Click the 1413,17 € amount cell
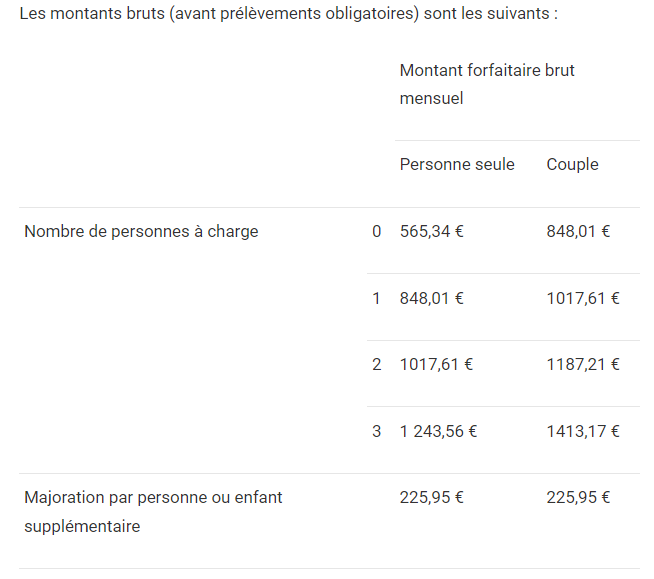The height and width of the screenshot is (579, 654). (583, 431)
